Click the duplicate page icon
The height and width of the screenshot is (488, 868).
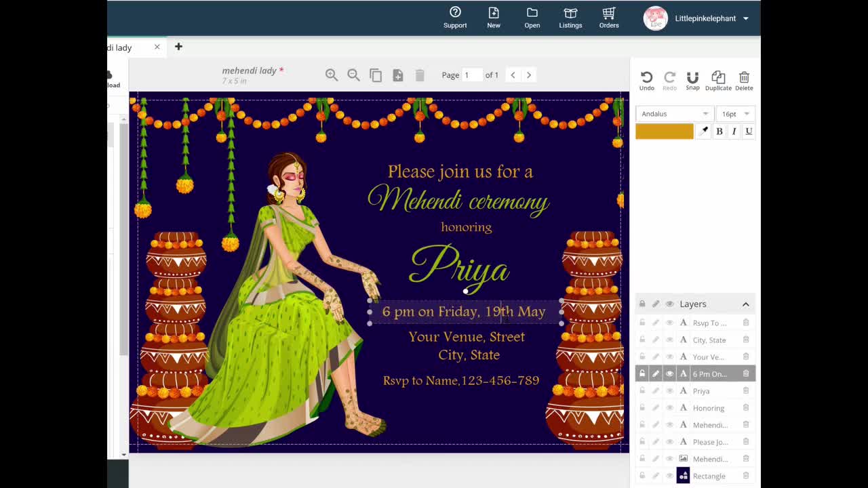point(376,75)
